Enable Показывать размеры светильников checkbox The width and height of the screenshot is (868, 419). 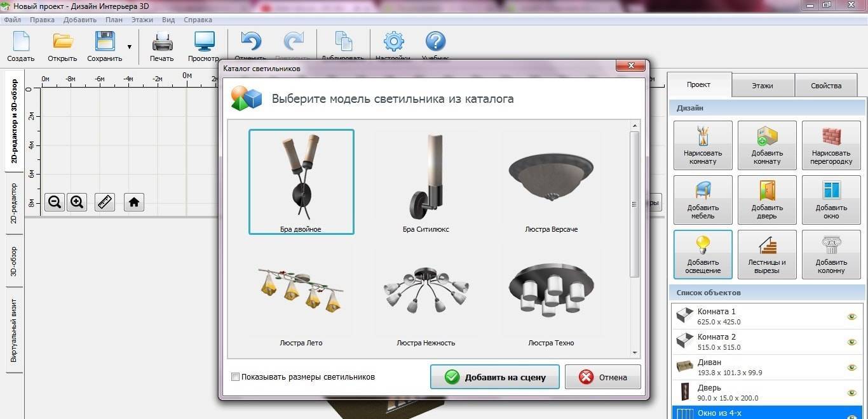pos(236,377)
